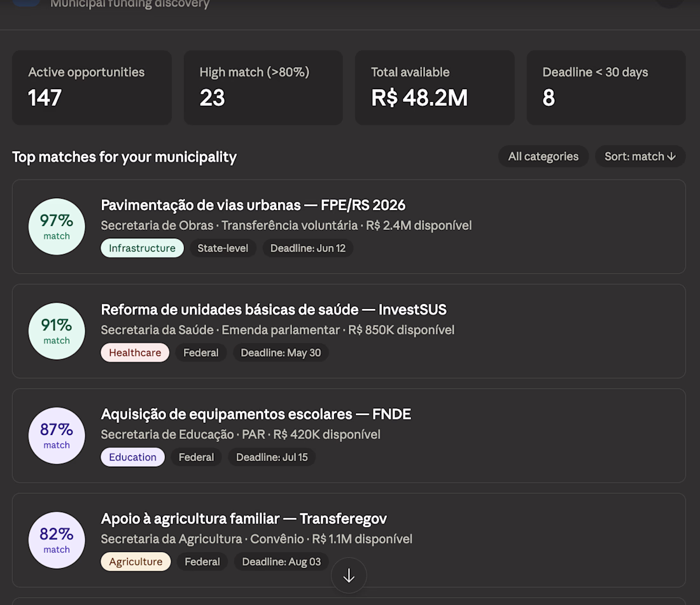700x605 pixels.
Task: Open Deadline < 30 days card
Action: tap(606, 88)
